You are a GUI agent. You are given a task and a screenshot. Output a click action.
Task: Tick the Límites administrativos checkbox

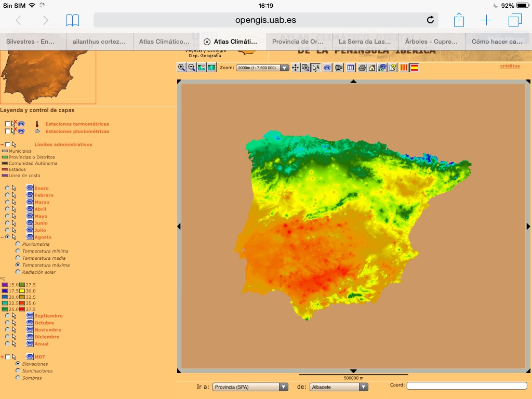point(7,144)
